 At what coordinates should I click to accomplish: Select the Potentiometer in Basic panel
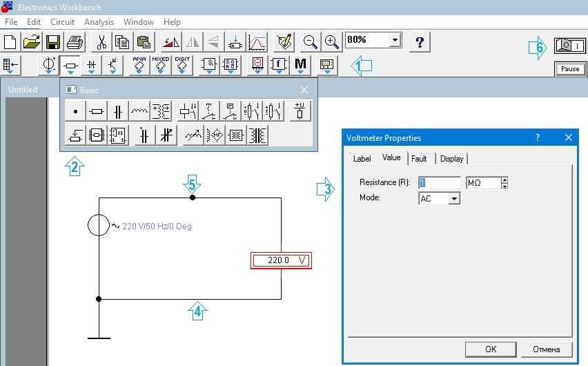pos(75,135)
